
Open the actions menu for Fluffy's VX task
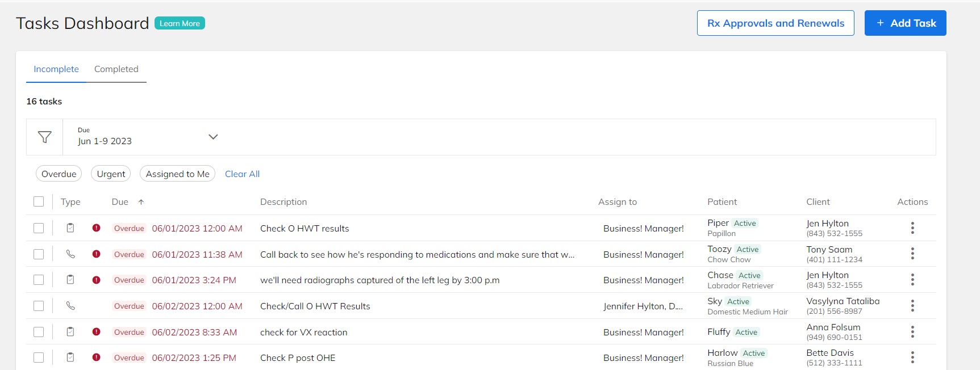912,331
